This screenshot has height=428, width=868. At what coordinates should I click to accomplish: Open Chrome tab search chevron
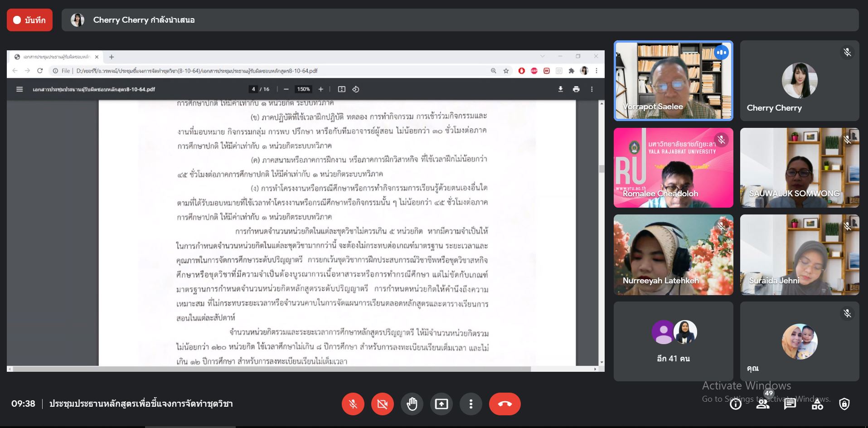[543, 57]
